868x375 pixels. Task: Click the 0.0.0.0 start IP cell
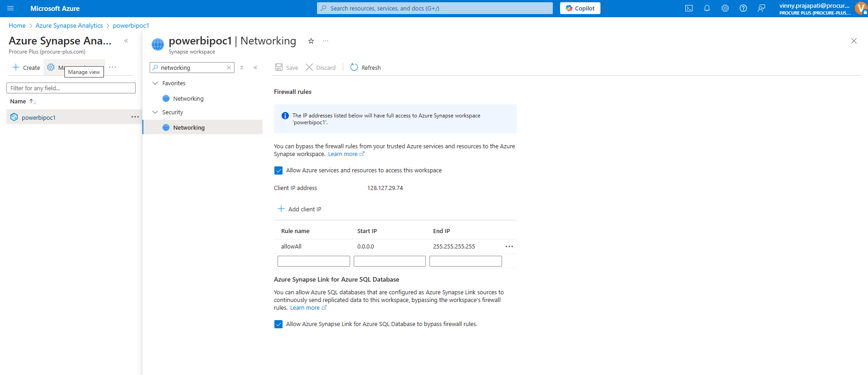(366, 246)
